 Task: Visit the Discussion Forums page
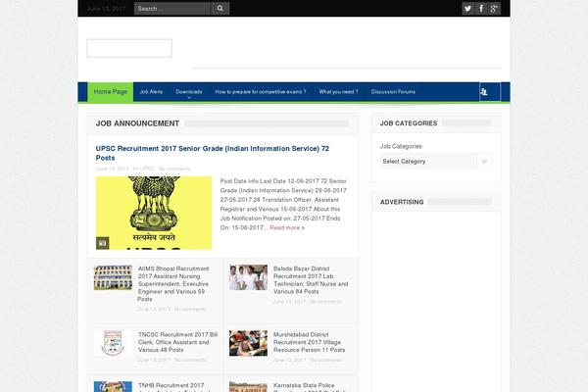click(393, 92)
